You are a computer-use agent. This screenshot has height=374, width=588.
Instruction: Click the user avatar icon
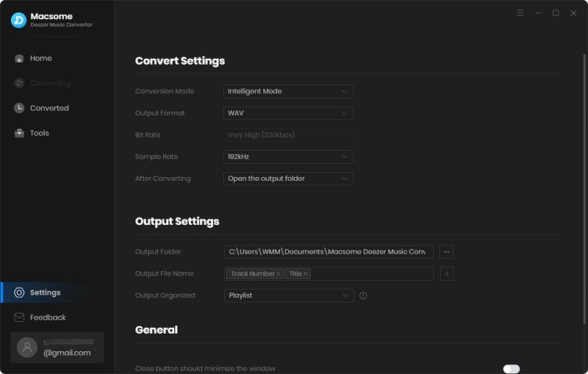pos(27,348)
